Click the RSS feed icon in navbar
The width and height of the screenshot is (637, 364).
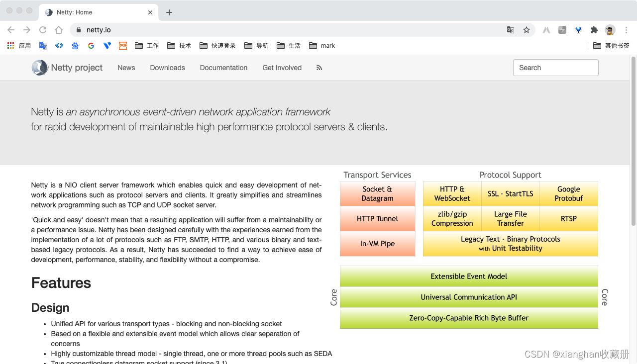coord(319,68)
